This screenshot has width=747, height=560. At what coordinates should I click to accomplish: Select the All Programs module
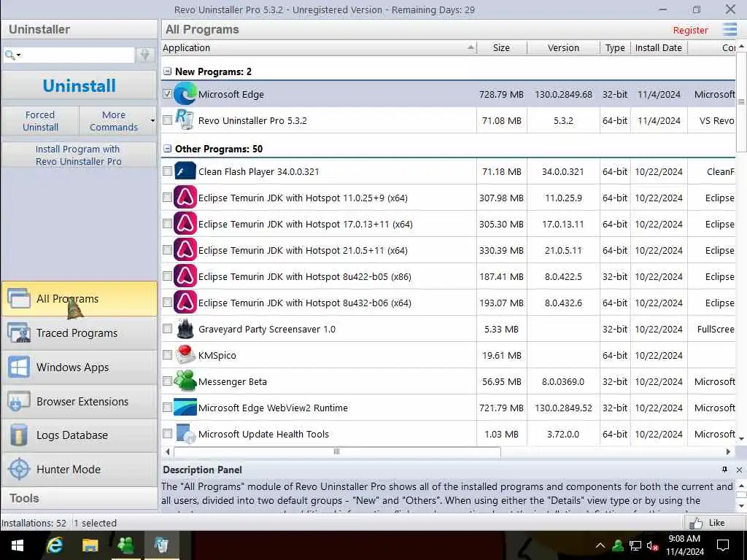pos(79,298)
